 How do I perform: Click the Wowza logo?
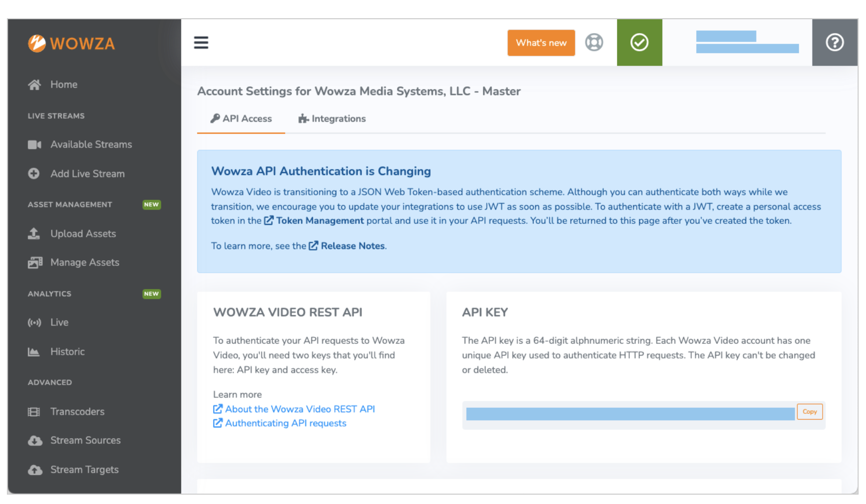[71, 43]
